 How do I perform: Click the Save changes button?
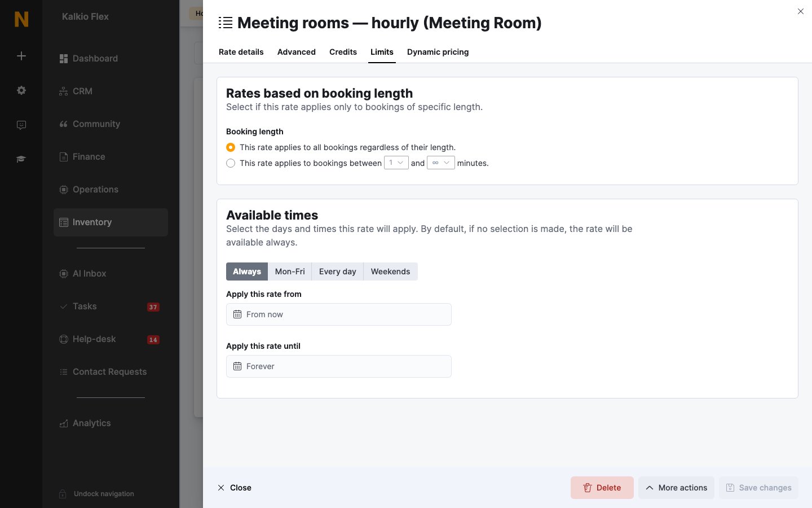(758, 488)
